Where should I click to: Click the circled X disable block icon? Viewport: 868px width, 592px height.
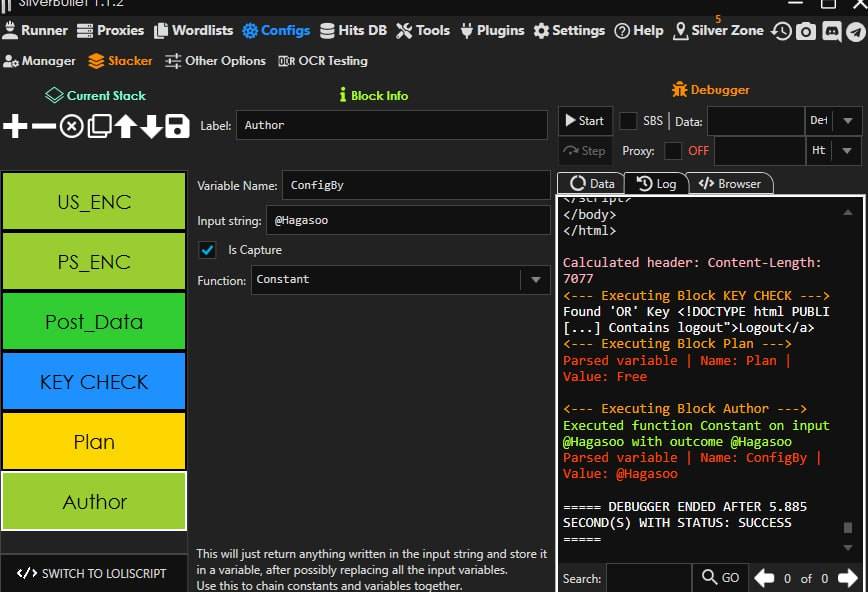(x=72, y=126)
